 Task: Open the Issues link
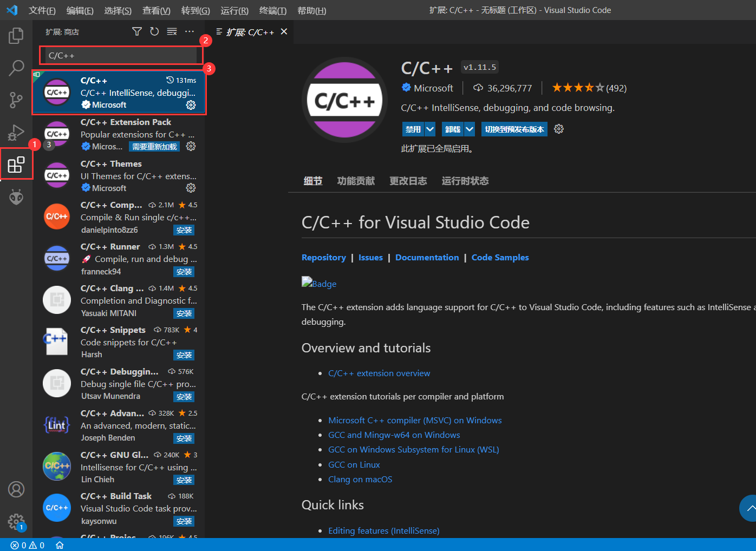(x=370, y=258)
